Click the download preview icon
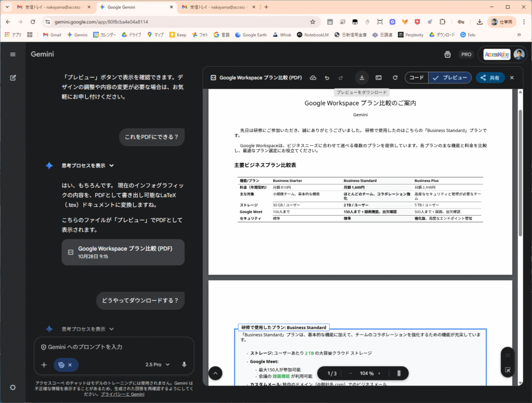 (x=362, y=77)
